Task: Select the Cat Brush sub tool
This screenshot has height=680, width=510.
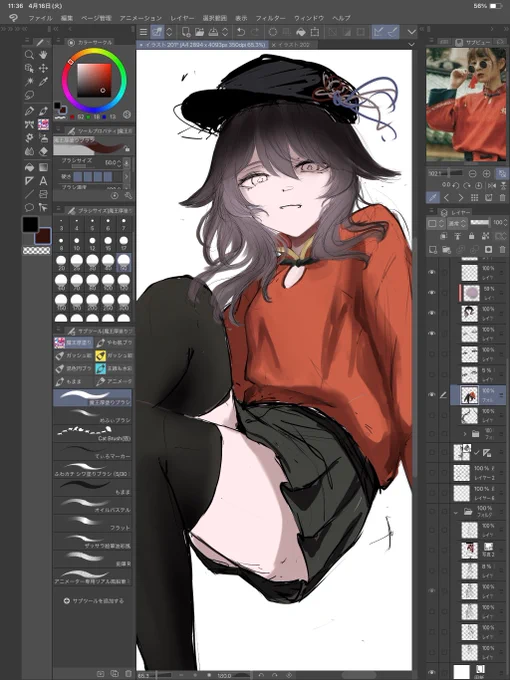Action: 92,433
